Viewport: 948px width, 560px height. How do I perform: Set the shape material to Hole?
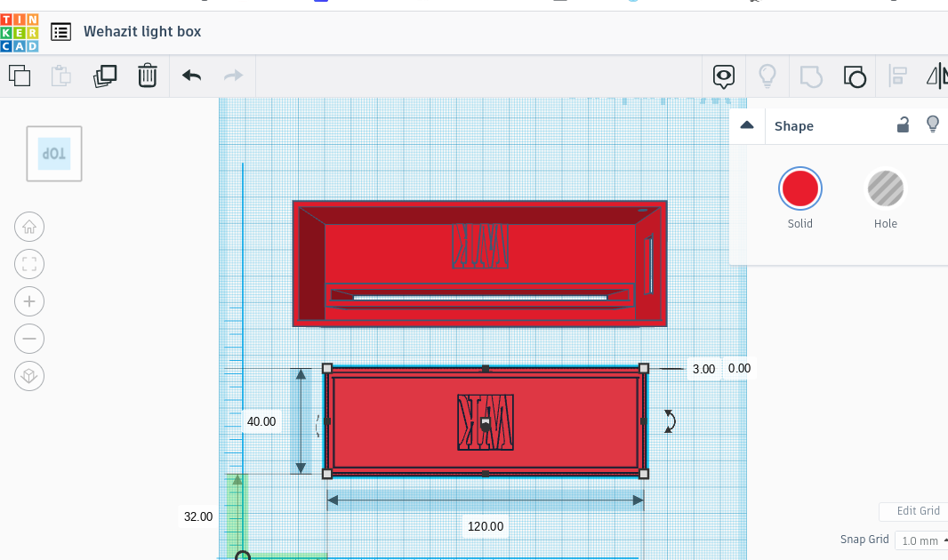[x=885, y=188]
